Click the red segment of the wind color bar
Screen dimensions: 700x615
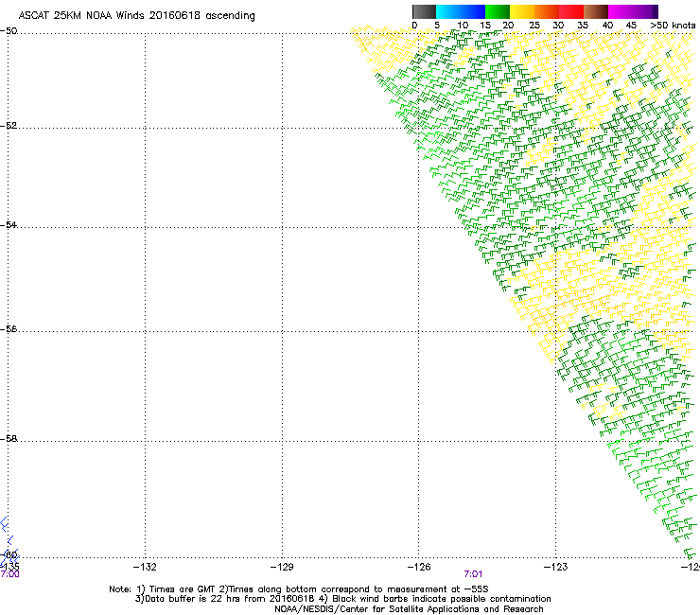(571, 11)
